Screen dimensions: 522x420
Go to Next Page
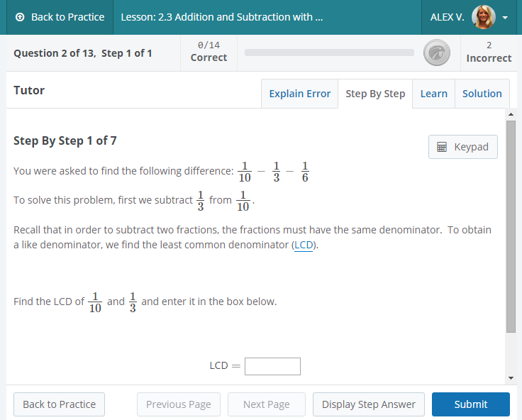266,404
